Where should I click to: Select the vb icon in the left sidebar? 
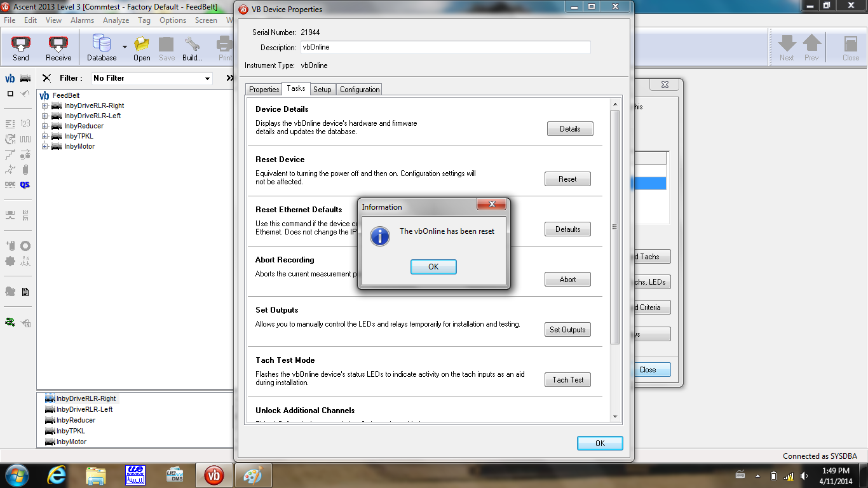[x=9, y=78]
